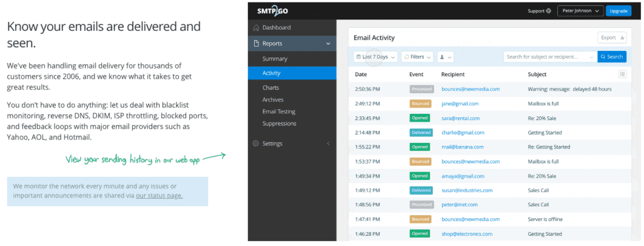
Task: Collapse the Reports section chevron
Action: pos(328,43)
